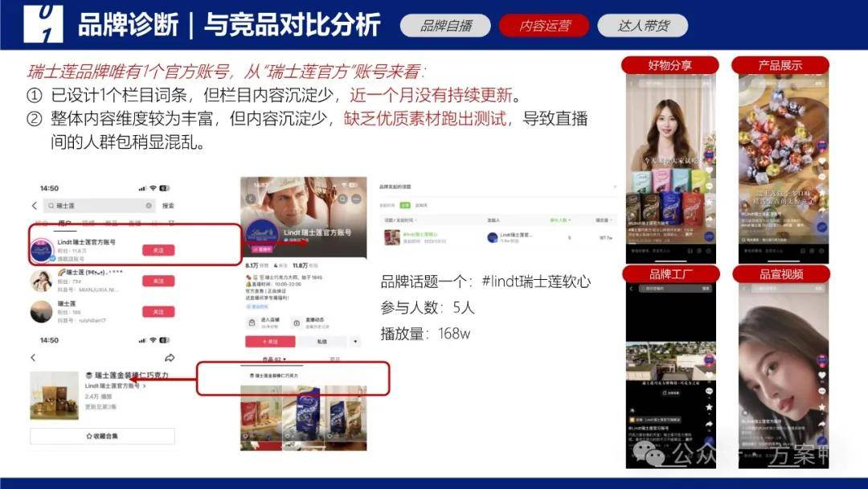
Task: Open the Lindt瑞士莲官 initiator avatar in table
Action: [492, 237]
